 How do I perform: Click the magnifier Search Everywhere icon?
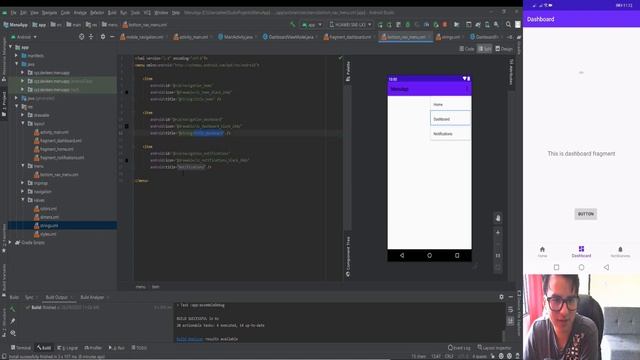pos(508,25)
